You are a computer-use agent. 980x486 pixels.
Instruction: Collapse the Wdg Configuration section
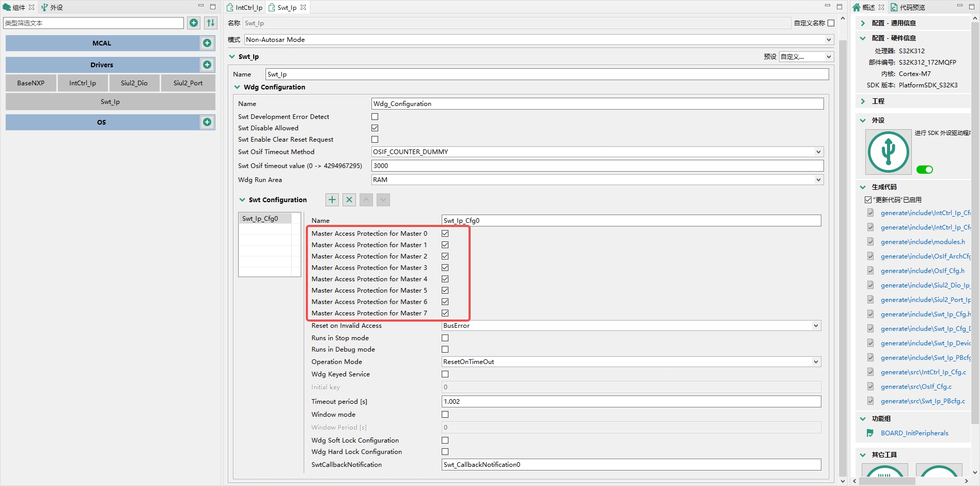[237, 87]
